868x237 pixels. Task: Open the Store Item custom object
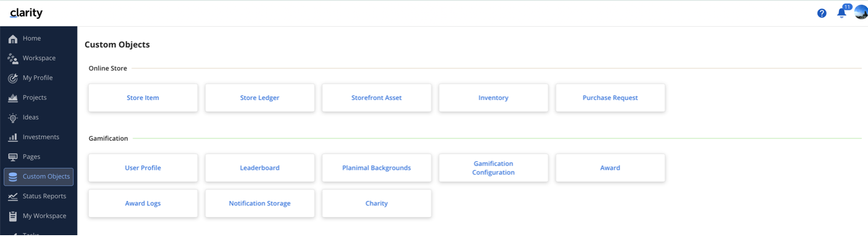pyautogui.click(x=143, y=98)
